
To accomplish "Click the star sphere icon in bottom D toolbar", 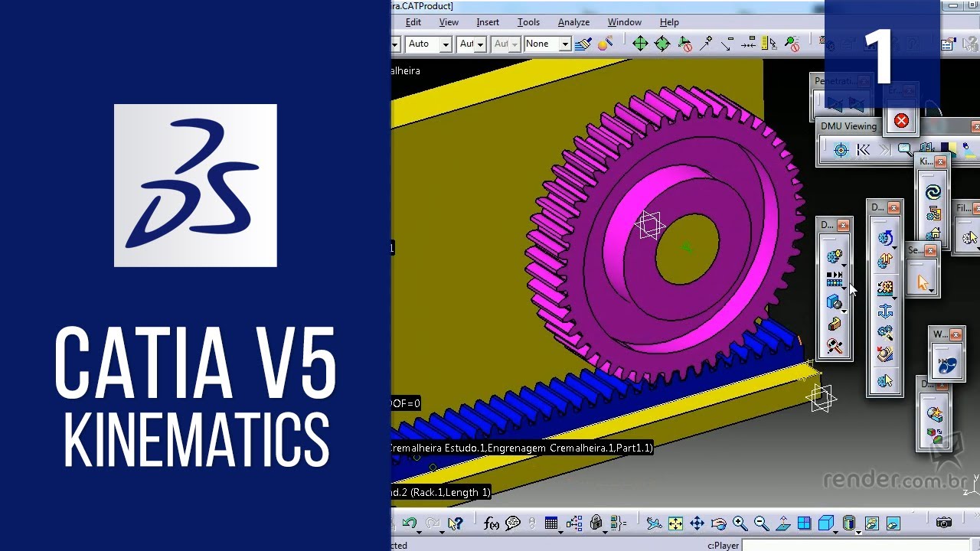I will (x=934, y=414).
